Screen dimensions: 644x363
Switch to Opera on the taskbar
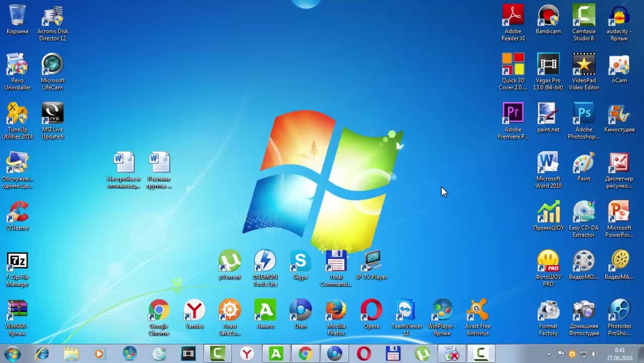click(364, 353)
